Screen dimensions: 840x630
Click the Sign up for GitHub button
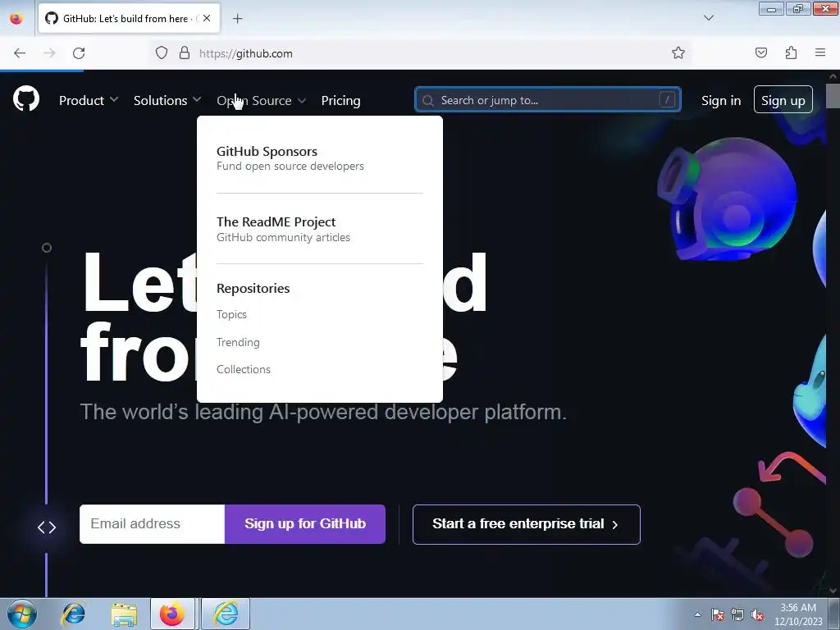pos(305,524)
